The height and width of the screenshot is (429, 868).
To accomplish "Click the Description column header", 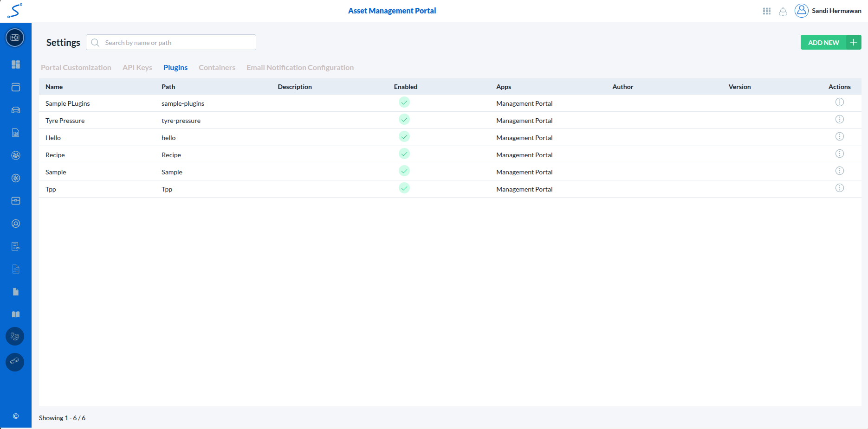I will click(x=295, y=87).
